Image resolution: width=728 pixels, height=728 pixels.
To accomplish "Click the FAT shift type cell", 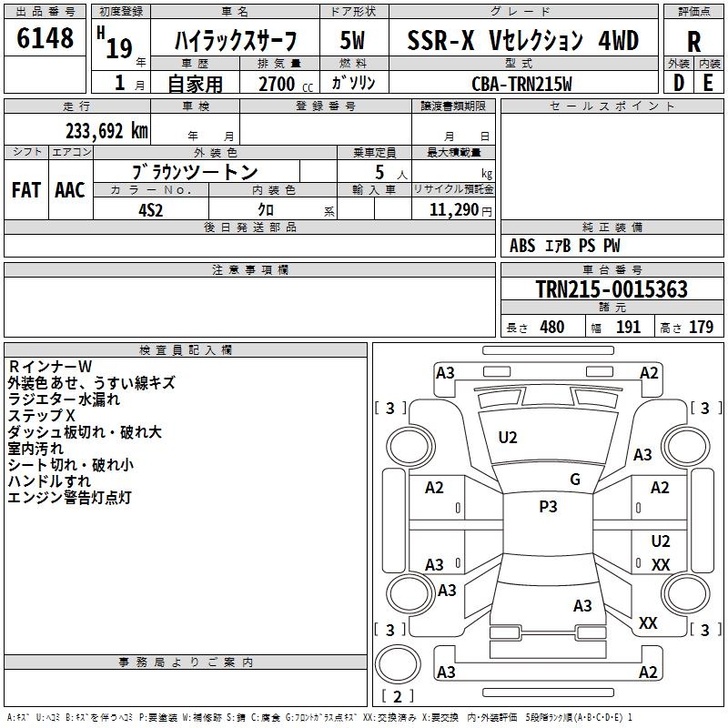I will click(26, 189).
